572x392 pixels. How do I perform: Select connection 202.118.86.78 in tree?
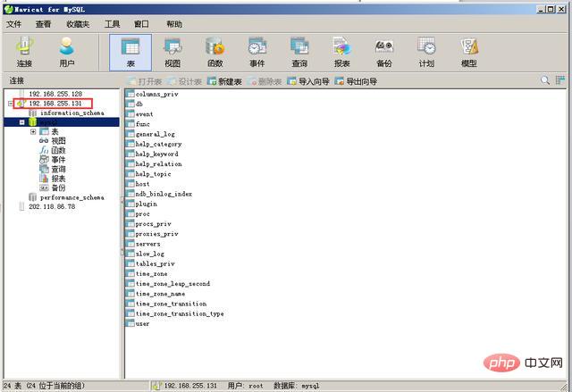click(x=52, y=206)
